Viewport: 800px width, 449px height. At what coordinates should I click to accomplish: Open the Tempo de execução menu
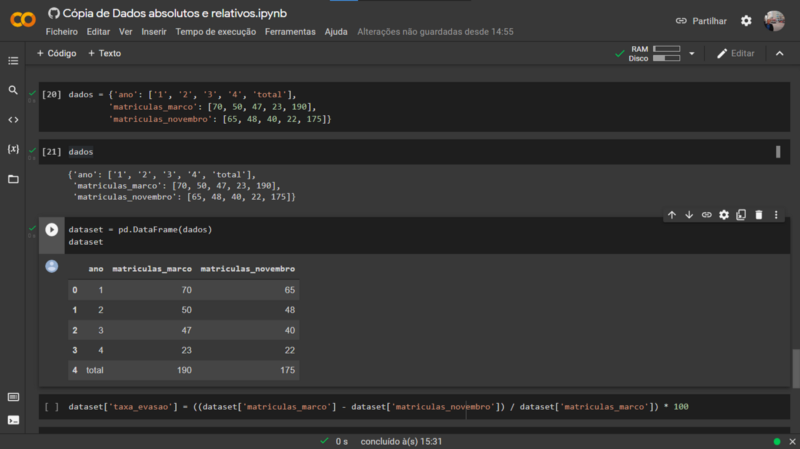pyautogui.click(x=216, y=32)
